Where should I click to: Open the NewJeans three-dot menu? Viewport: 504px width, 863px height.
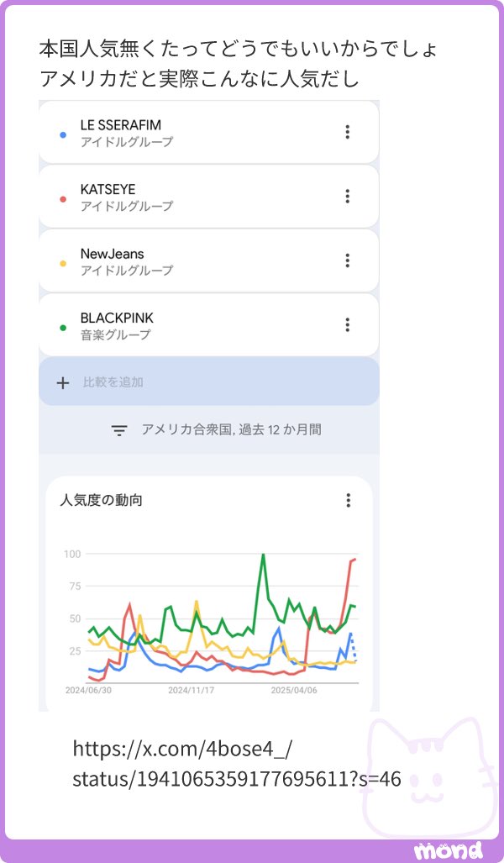pos(347,260)
